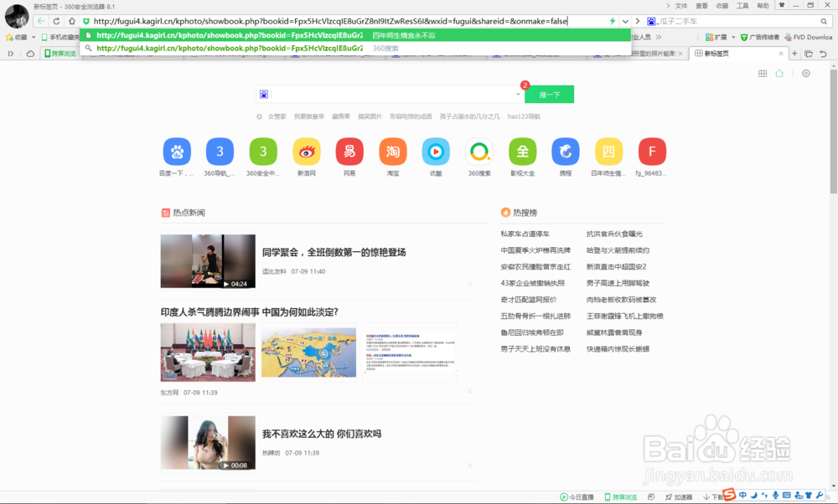The image size is (838, 504).
Task: Click the lightning speed-mode icon in the address bar
Action: click(x=613, y=22)
